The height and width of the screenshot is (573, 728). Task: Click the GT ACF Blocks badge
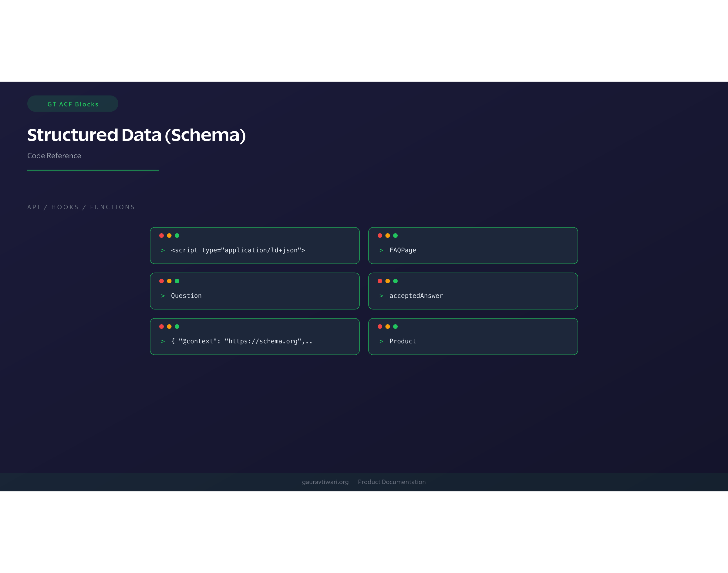point(72,104)
